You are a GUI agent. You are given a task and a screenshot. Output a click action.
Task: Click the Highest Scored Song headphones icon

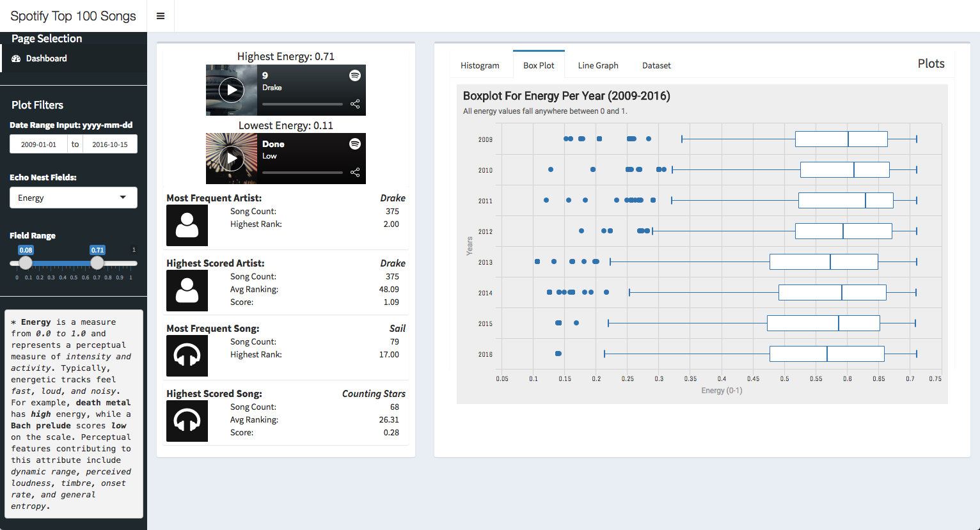point(187,421)
